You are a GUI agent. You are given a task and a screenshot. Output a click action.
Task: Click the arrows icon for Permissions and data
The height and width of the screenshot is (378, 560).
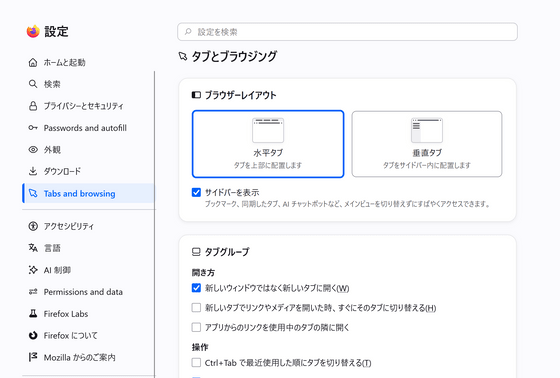[x=33, y=292]
